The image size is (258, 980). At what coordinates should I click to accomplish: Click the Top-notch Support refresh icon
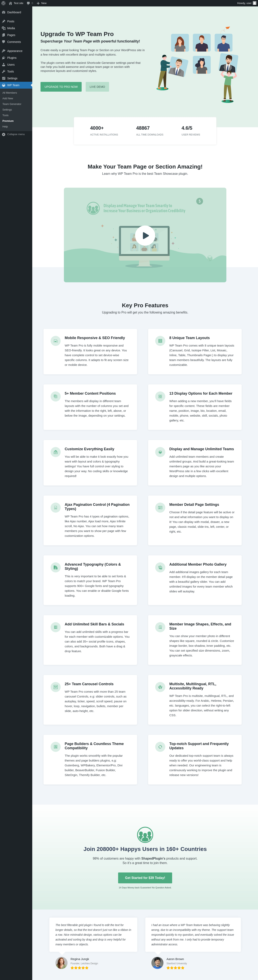pyautogui.click(x=160, y=746)
